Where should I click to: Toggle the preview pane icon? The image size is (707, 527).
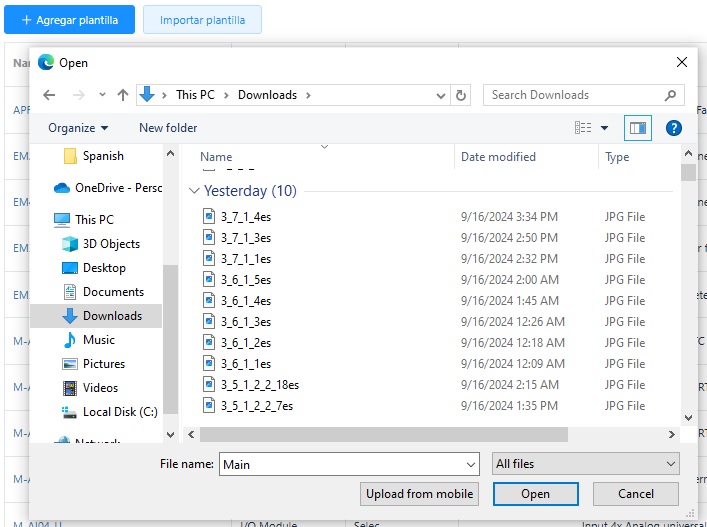[x=637, y=128]
